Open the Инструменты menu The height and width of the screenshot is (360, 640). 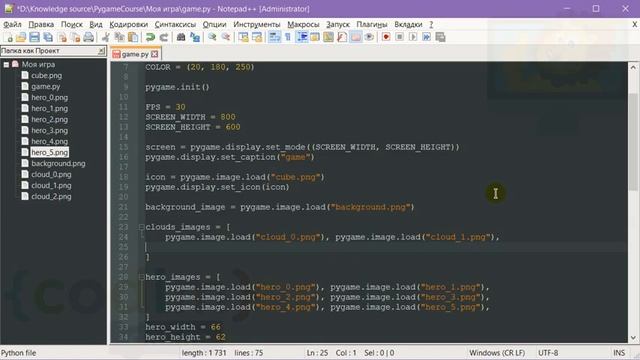[x=257, y=24]
